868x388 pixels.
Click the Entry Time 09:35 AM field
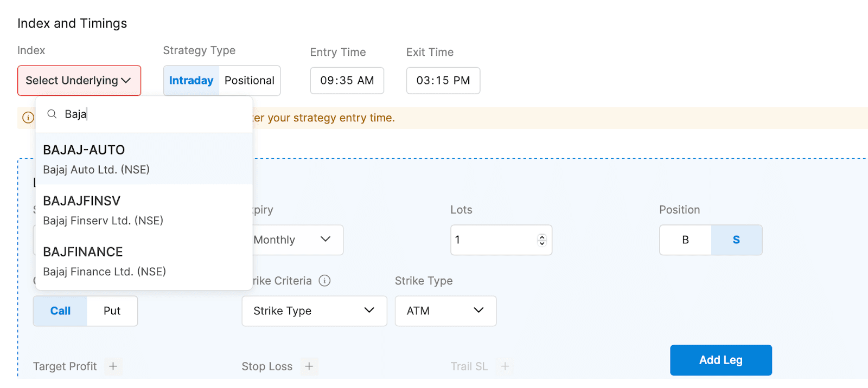point(347,80)
